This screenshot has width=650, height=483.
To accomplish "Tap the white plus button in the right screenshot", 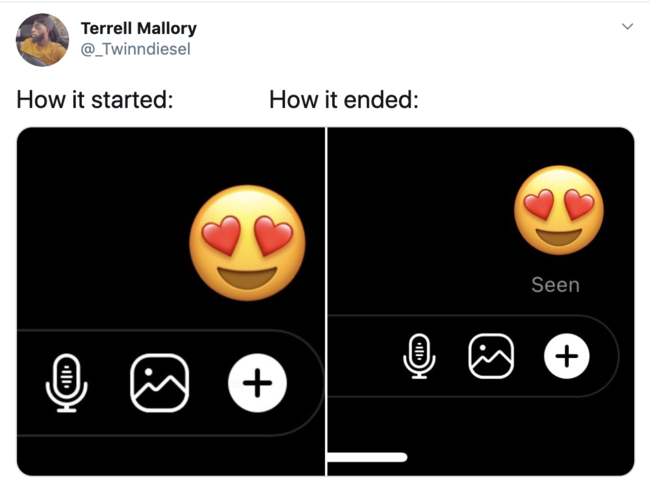I will click(x=567, y=356).
